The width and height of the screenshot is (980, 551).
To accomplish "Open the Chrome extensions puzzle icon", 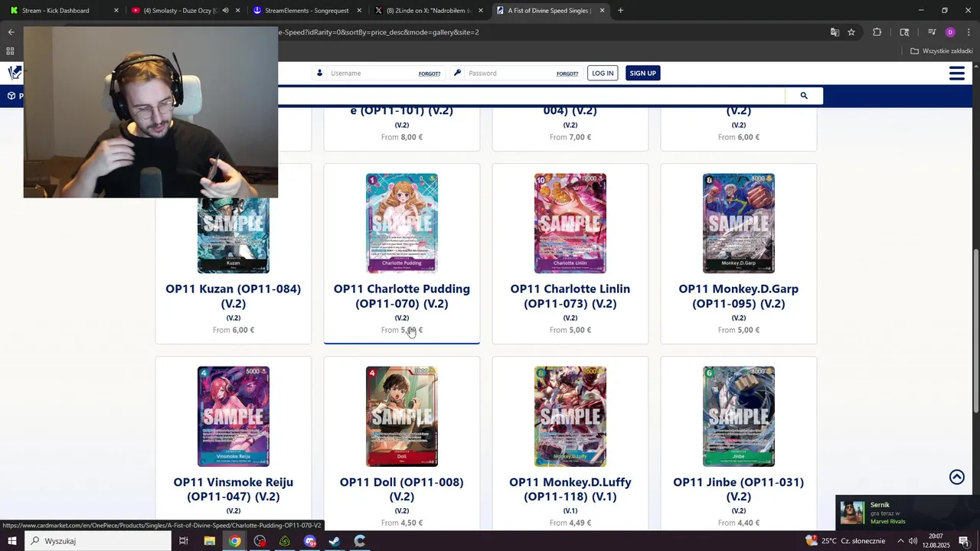I will (x=877, y=32).
